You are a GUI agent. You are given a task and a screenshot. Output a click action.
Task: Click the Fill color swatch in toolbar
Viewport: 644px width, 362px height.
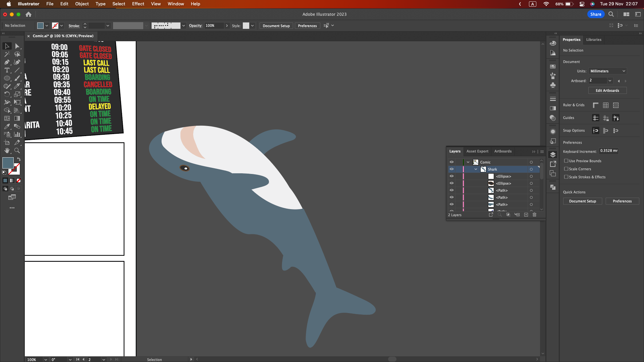[x=8, y=163]
